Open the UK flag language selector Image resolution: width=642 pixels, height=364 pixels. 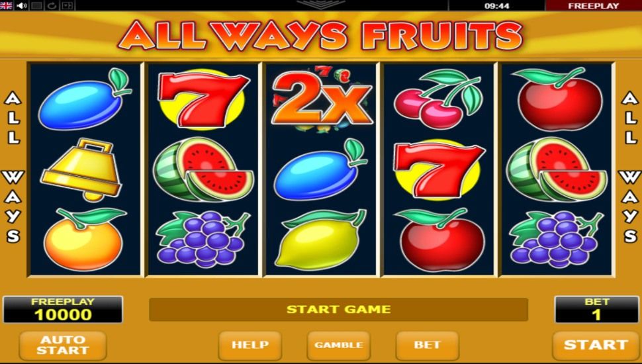point(6,5)
